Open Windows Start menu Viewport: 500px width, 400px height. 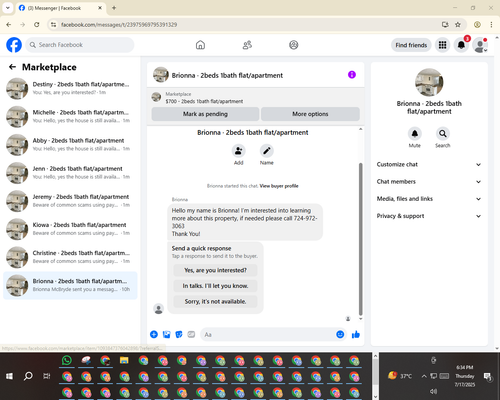[10, 376]
